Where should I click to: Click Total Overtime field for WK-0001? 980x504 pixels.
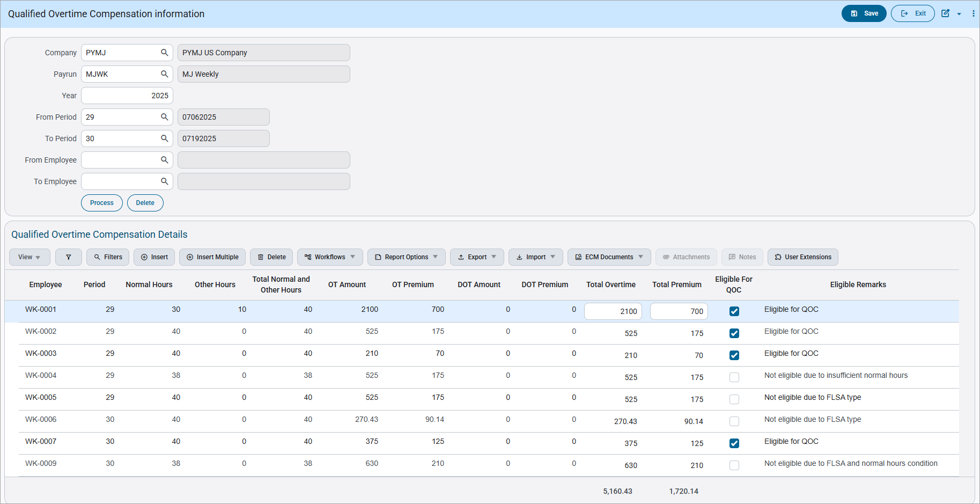tap(613, 311)
